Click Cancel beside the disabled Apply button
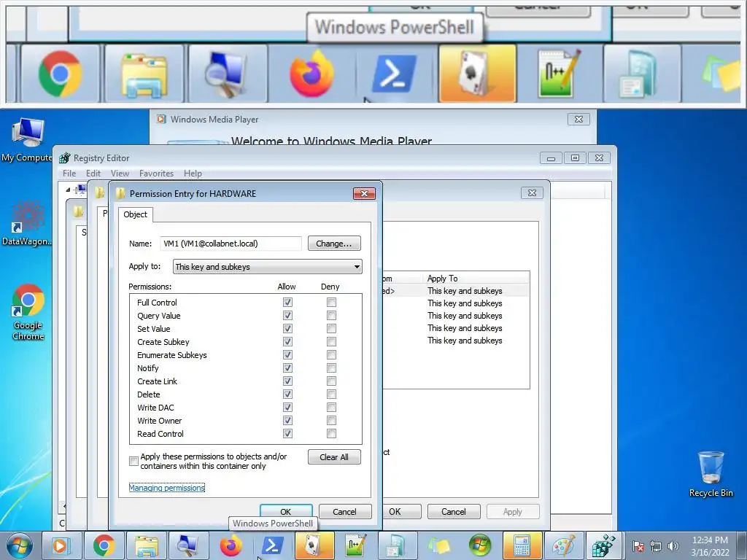This screenshot has height=560, width=747. pos(454,512)
